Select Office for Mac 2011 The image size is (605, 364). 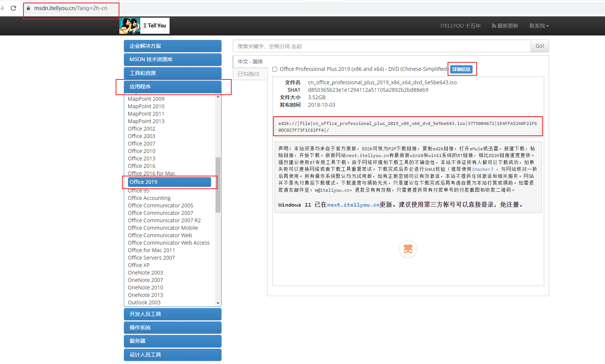[x=151, y=250]
